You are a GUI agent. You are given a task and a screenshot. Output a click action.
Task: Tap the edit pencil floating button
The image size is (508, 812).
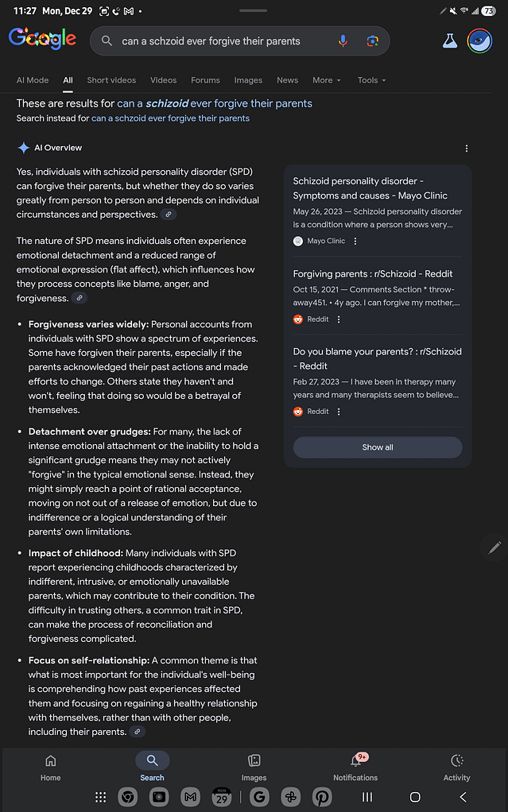494,547
